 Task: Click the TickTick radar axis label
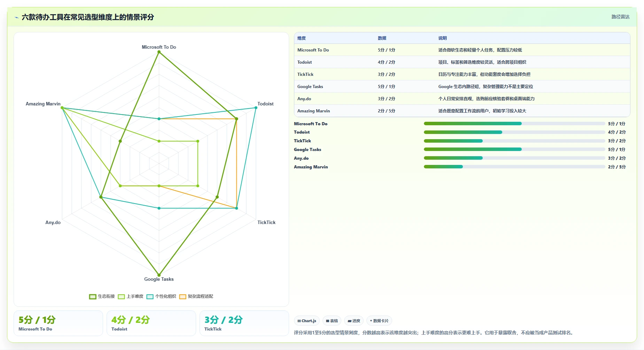(266, 222)
